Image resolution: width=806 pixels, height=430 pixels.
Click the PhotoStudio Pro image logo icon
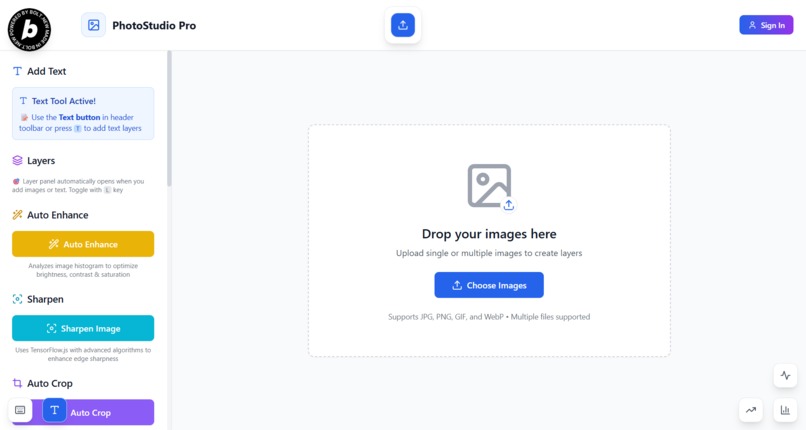click(x=93, y=25)
